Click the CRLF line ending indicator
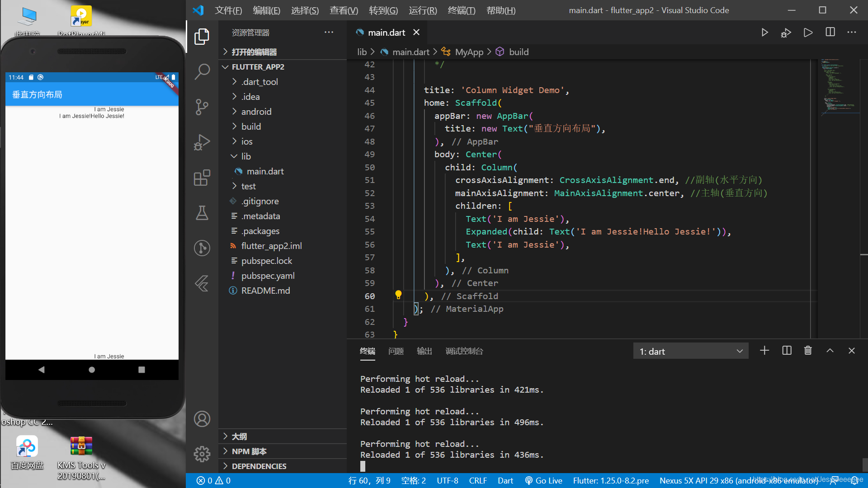Screen dimensions: 868x488 tap(477, 481)
